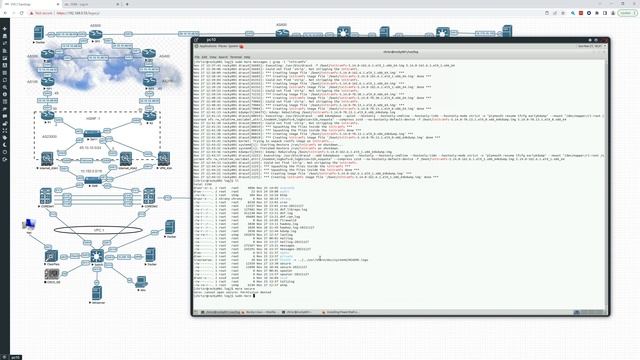Select the Internet_ASA1 firewall node

[47, 158]
